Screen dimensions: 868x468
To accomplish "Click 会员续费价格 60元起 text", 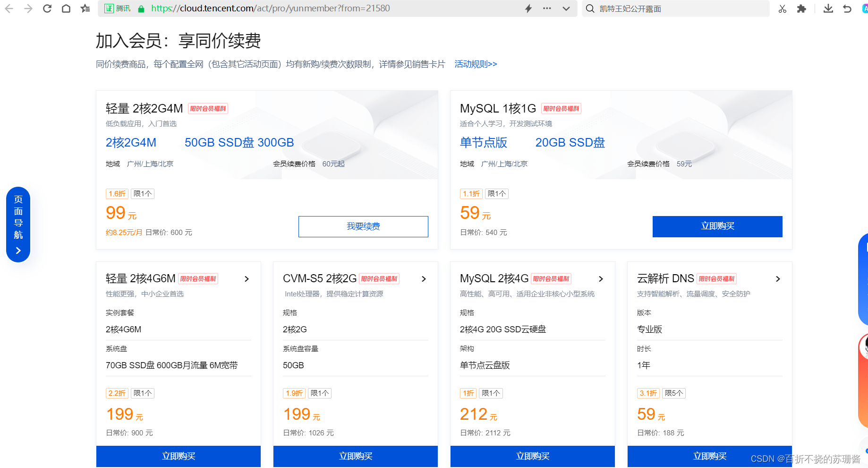I will [x=309, y=164].
